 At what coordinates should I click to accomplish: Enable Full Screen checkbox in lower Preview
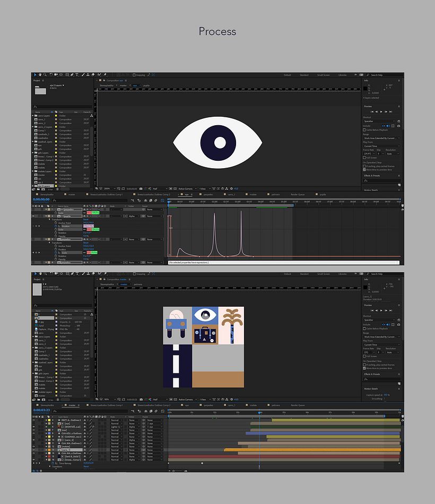tap(364, 356)
